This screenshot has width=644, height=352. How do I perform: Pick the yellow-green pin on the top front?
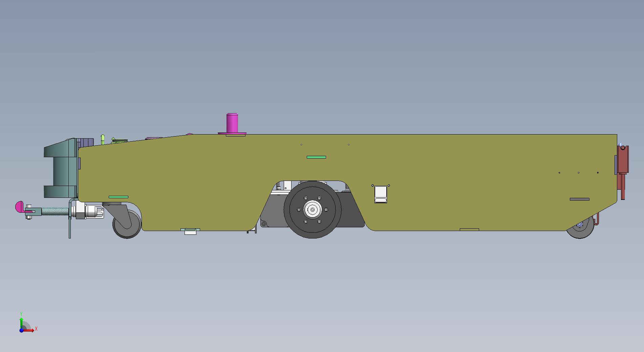click(x=103, y=139)
